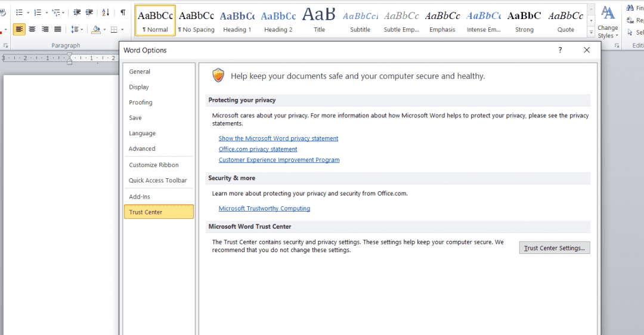Apply the Subtle Emphasis style

click(401, 20)
